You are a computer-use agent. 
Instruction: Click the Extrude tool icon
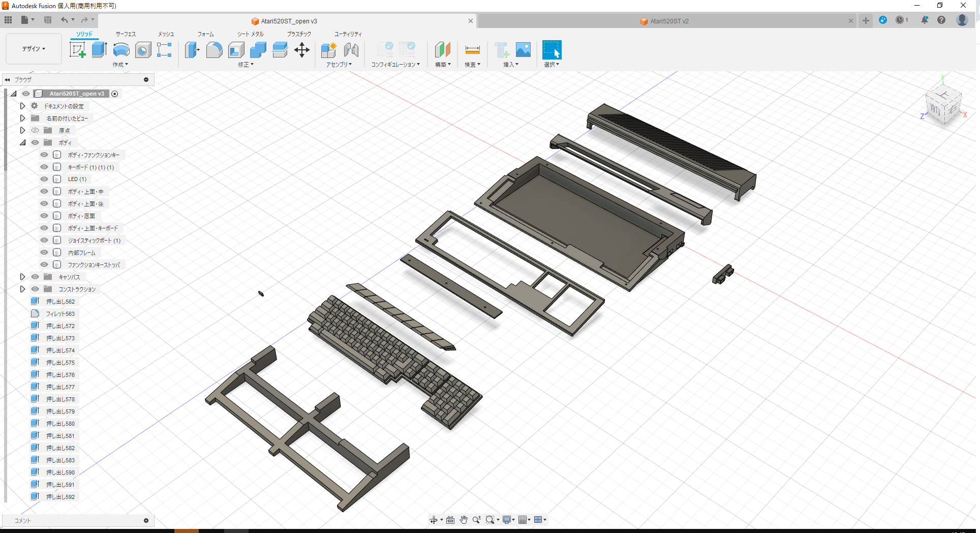[99, 49]
